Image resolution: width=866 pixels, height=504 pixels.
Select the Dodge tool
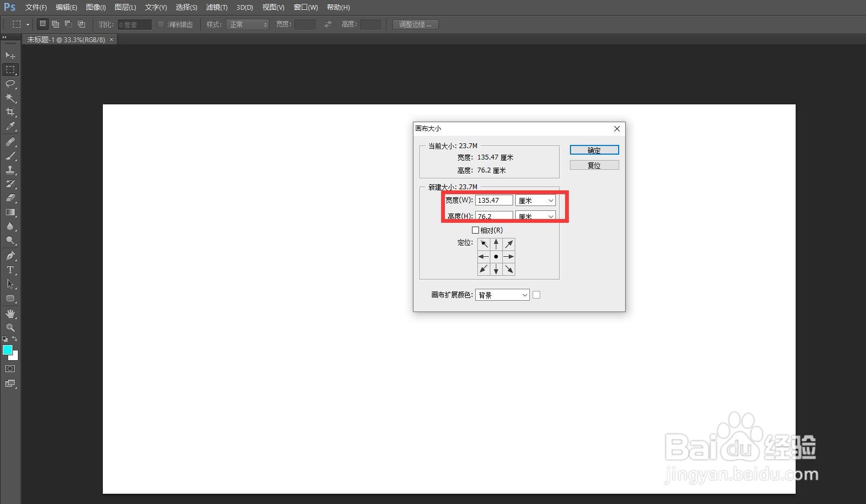pyautogui.click(x=10, y=241)
